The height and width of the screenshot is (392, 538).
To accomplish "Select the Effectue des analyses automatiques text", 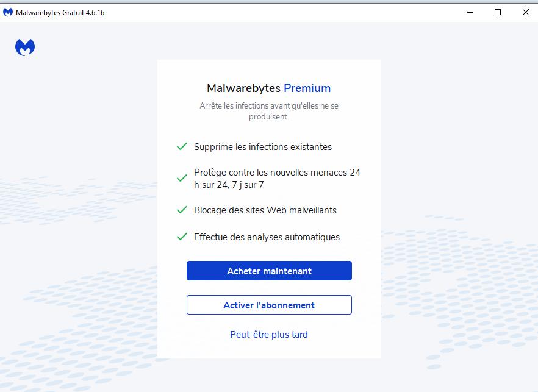I will 267,237.
